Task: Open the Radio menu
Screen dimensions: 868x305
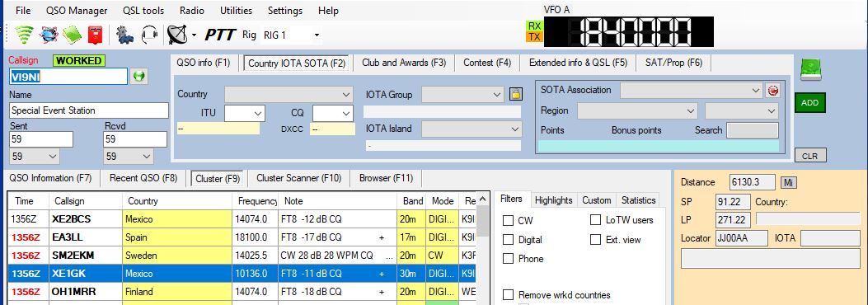Action: (x=191, y=11)
